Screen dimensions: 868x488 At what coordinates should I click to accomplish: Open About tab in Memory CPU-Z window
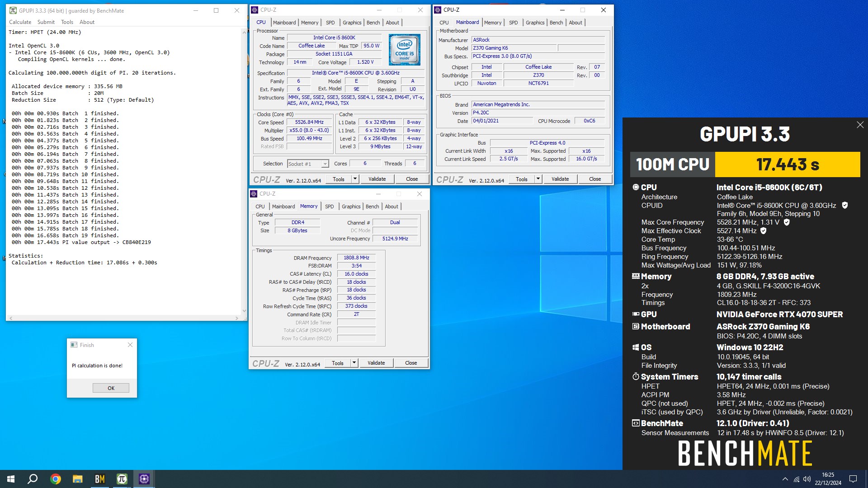click(392, 206)
